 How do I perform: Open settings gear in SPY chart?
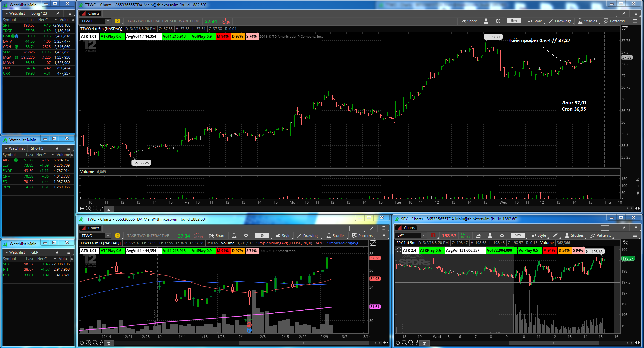point(502,235)
